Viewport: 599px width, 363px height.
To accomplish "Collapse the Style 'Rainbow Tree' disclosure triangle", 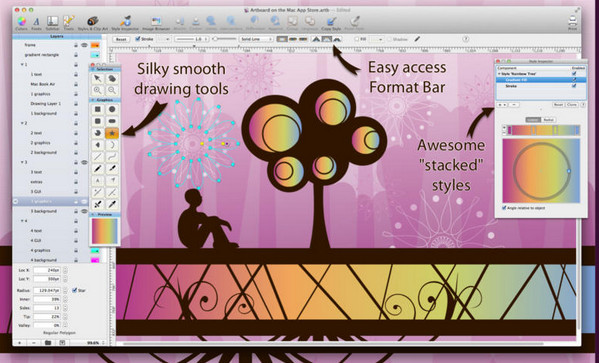I will tap(499, 74).
